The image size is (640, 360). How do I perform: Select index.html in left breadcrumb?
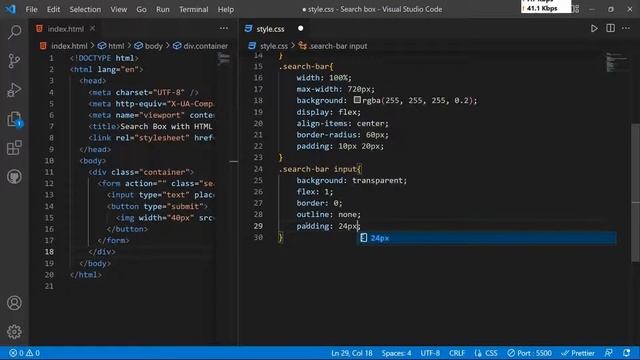[x=69, y=46]
